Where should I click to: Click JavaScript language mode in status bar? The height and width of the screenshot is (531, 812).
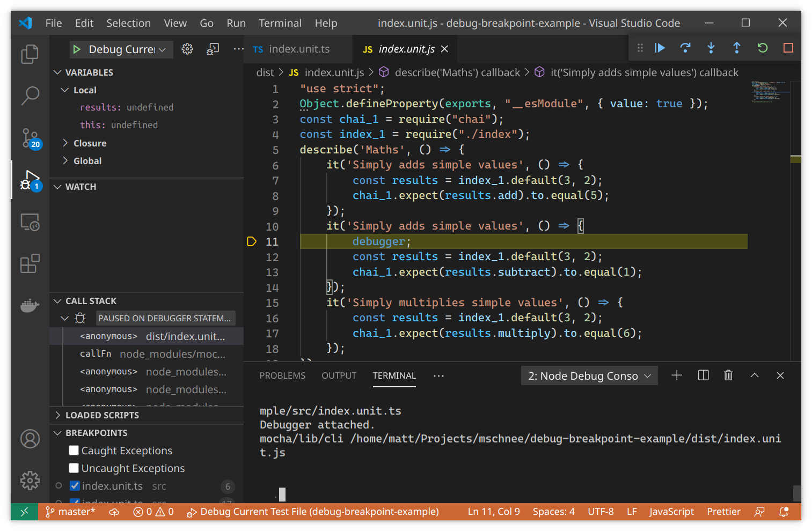pos(671,512)
